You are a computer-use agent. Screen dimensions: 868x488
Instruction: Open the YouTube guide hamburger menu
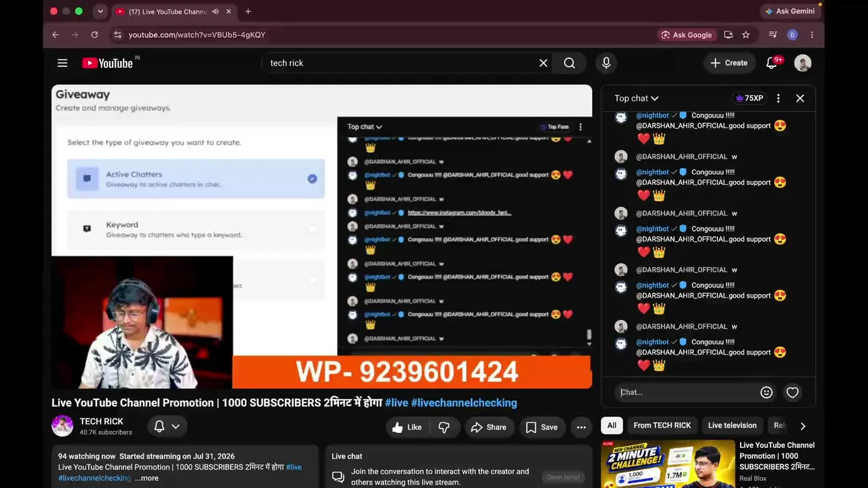tap(62, 63)
